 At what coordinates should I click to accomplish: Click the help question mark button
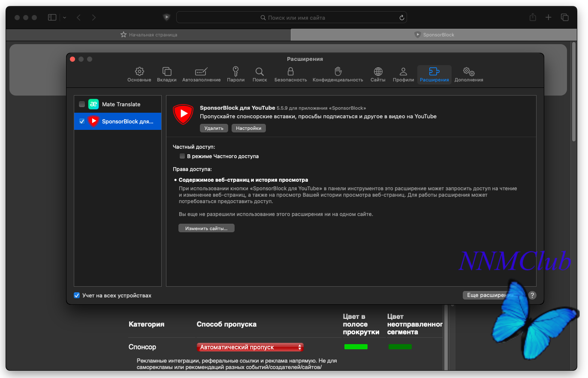532,295
